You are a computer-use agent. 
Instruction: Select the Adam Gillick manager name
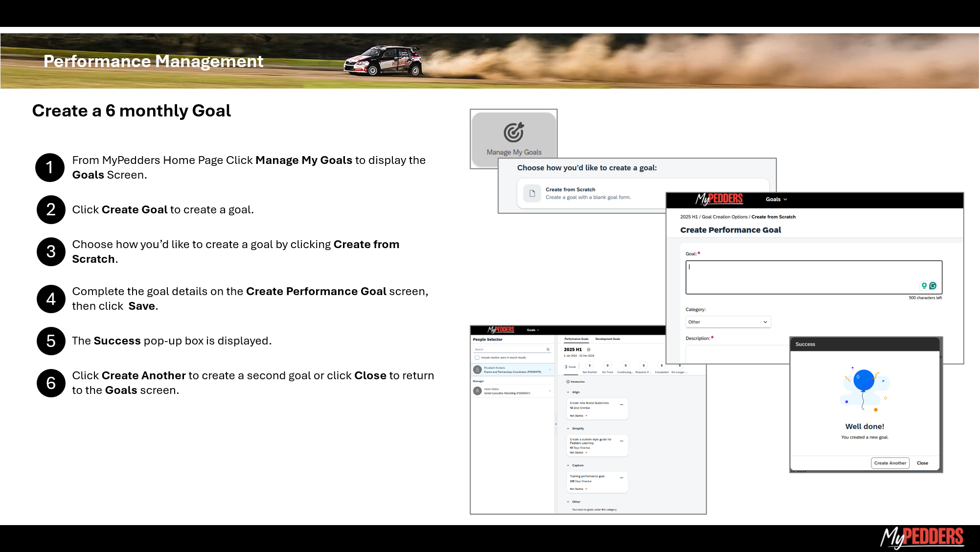tap(492, 389)
